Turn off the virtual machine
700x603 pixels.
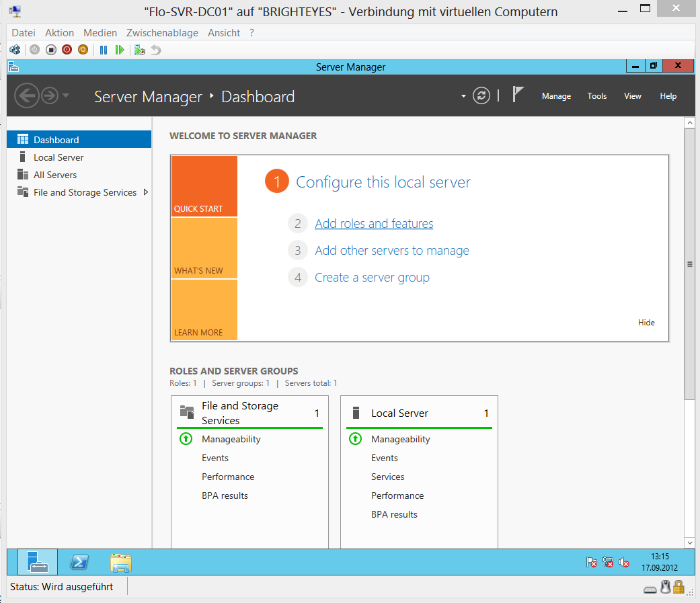tap(50, 49)
